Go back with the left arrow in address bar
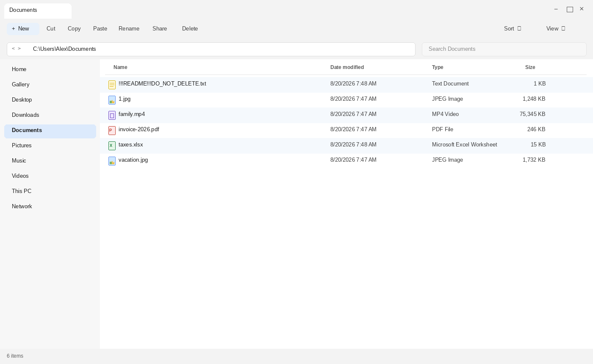593x364 pixels. 13,49
